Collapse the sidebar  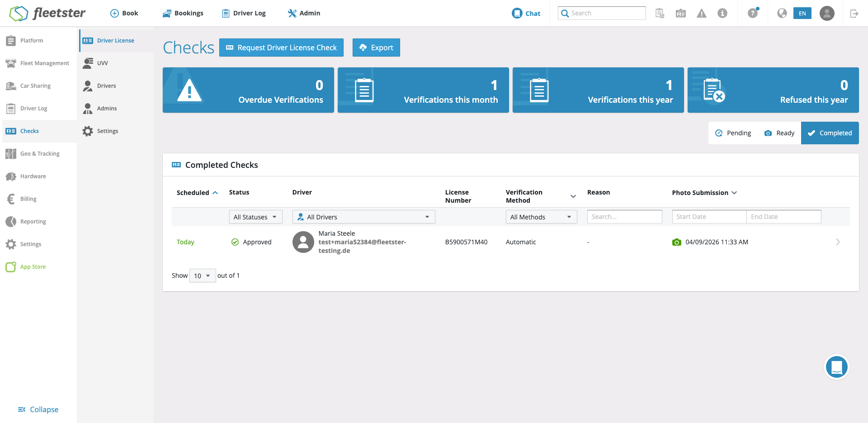(x=38, y=409)
